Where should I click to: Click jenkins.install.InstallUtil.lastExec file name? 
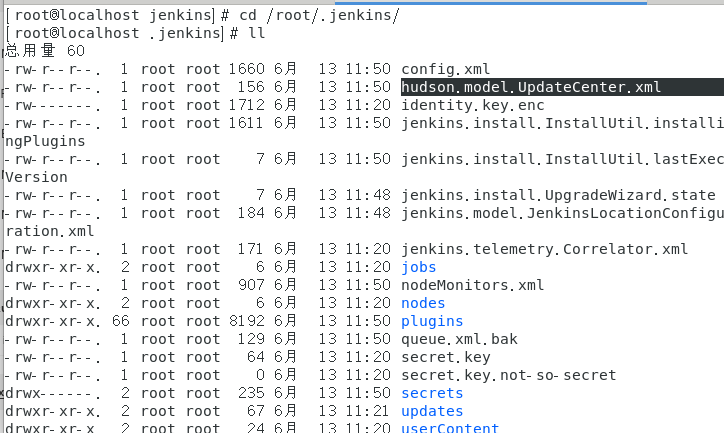coord(562,159)
